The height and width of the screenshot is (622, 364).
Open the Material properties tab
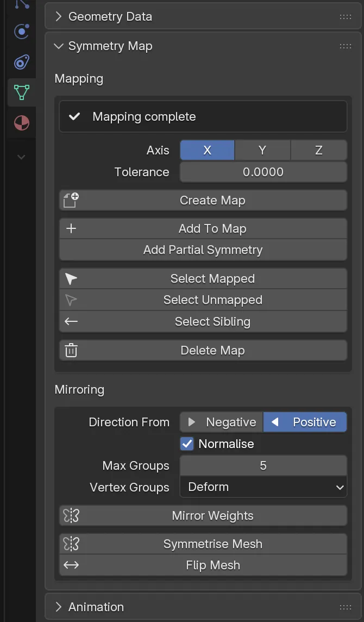(x=21, y=123)
